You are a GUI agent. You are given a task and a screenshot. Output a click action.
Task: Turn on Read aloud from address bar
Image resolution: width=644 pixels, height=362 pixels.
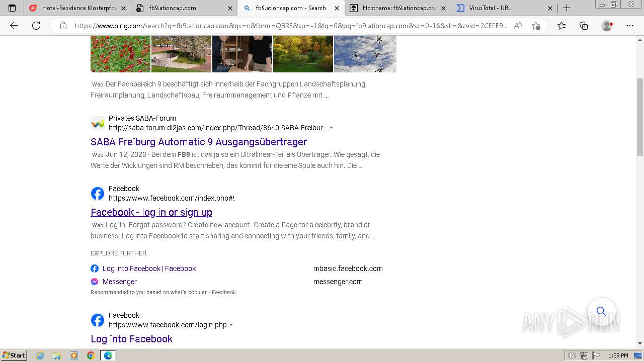518,26
